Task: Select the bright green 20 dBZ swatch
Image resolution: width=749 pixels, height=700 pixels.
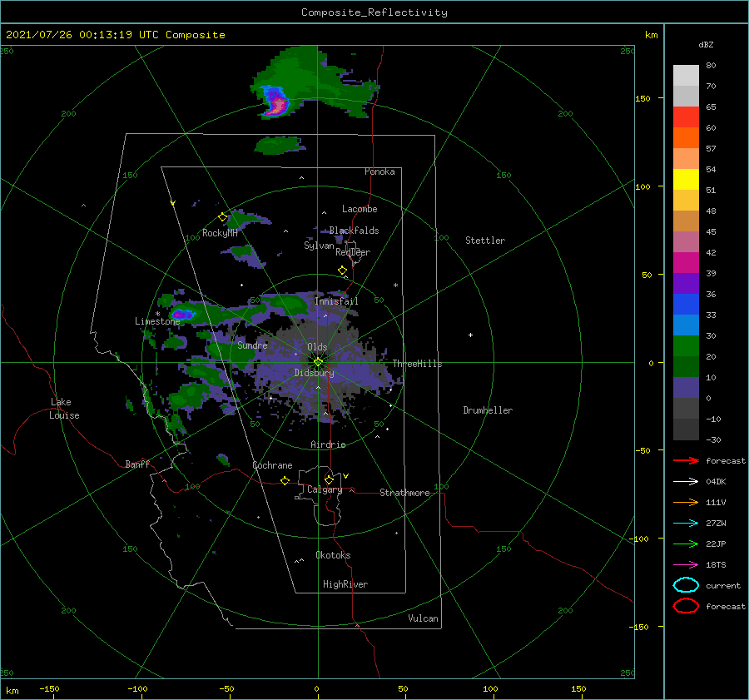Action: tap(686, 346)
